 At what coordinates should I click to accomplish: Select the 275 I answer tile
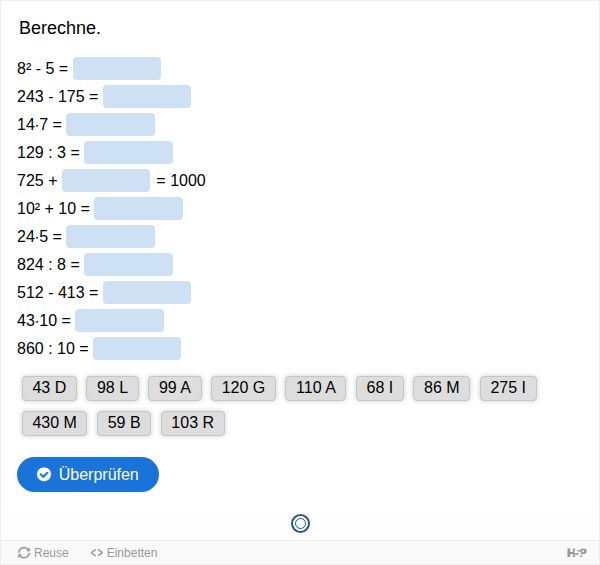(508, 388)
